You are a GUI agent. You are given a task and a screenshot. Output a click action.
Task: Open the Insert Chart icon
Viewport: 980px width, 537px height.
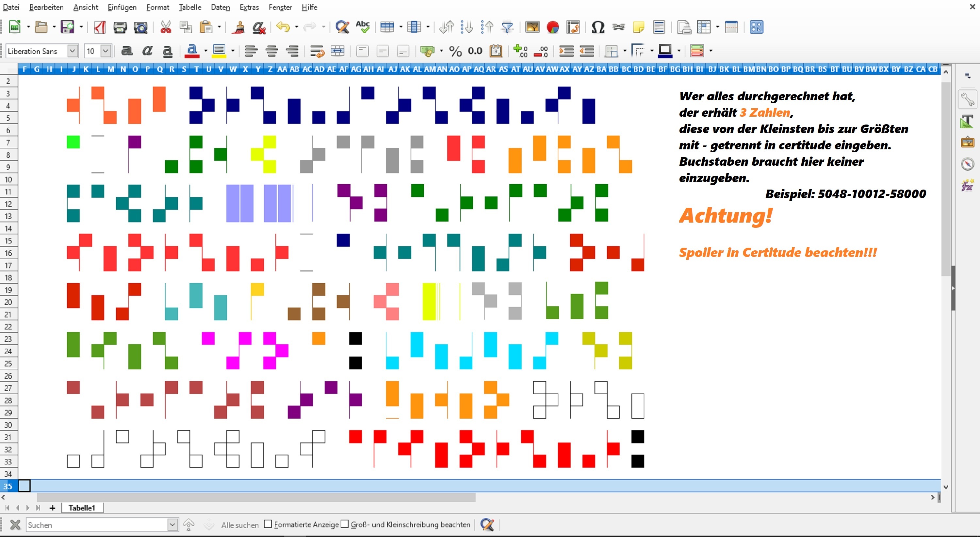point(552,27)
